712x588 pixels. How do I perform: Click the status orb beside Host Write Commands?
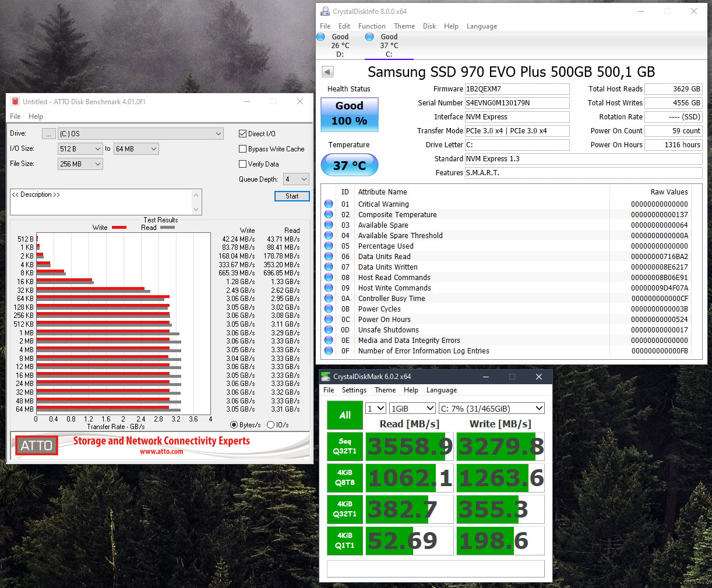[x=329, y=288]
